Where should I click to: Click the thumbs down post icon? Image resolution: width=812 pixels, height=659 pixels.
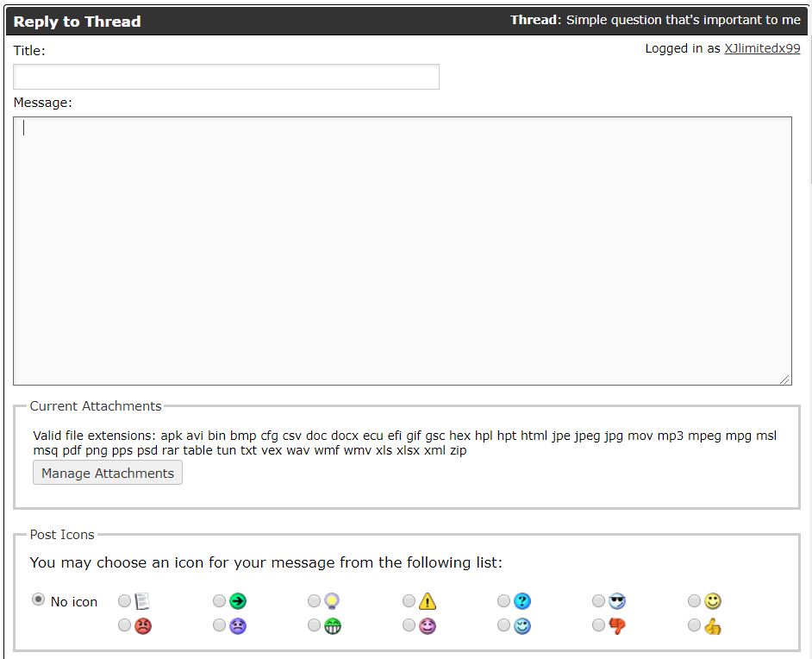(x=617, y=626)
